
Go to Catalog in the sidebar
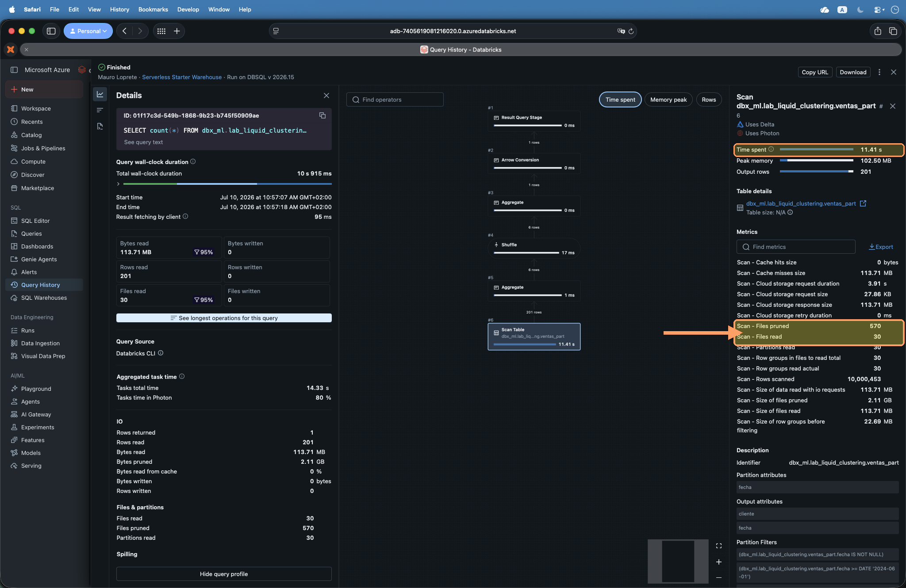pyautogui.click(x=31, y=135)
